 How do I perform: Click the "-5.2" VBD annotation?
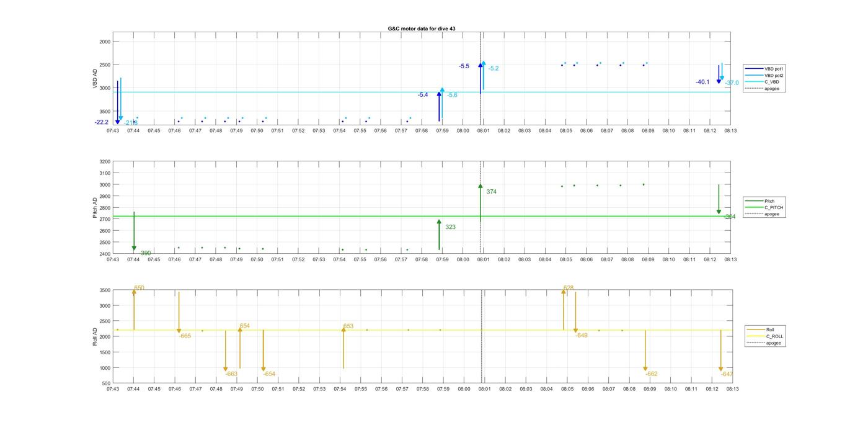click(494, 69)
